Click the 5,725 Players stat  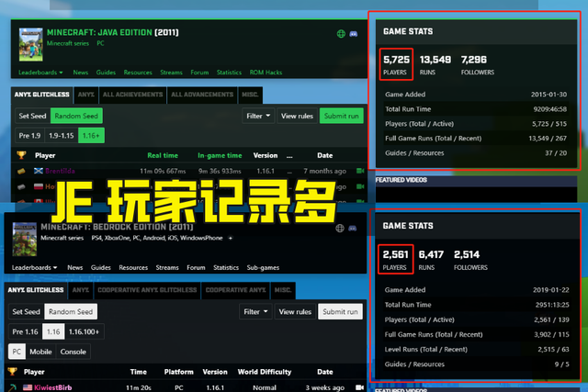(396, 64)
